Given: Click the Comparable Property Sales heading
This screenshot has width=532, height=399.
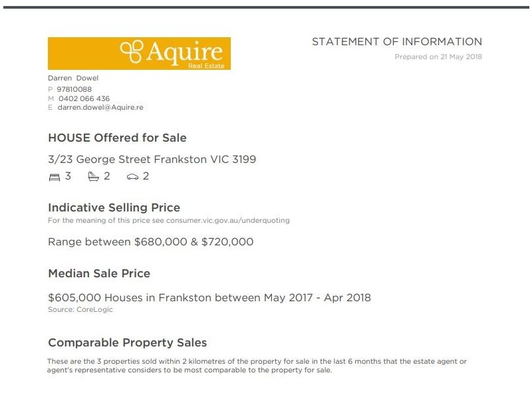Looking at the screenshot, I should pos(127,343).
